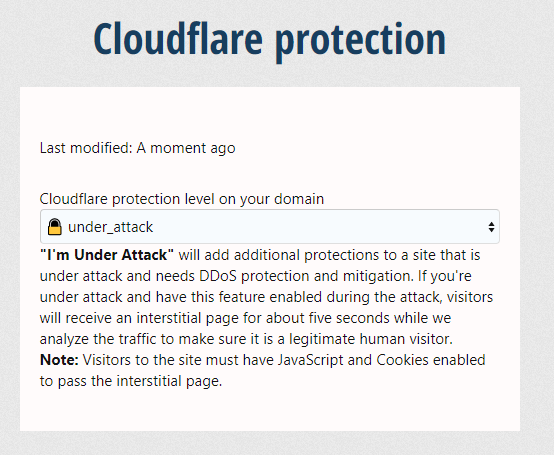This screenshot has height=455, width=554.
Task: Click the empty area inside the select field
Action: point(318,227)
